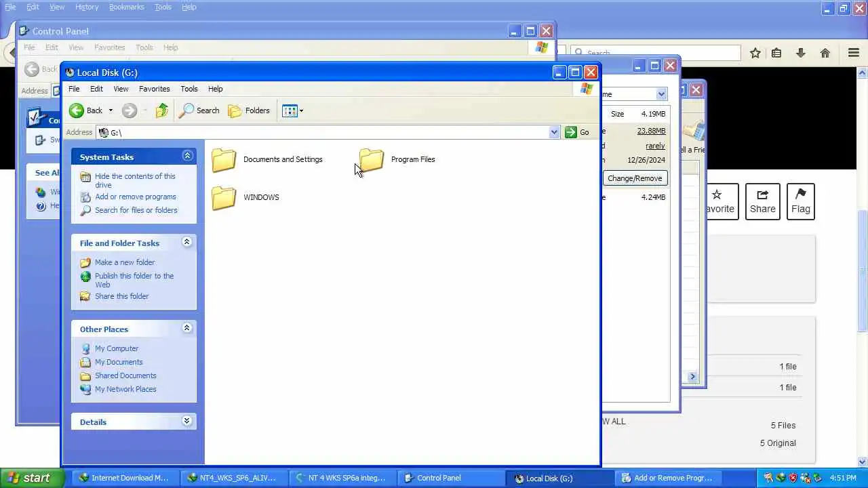
Task: Open Edit menu in Local Disk (G:) window
Action: click(96, 89)
